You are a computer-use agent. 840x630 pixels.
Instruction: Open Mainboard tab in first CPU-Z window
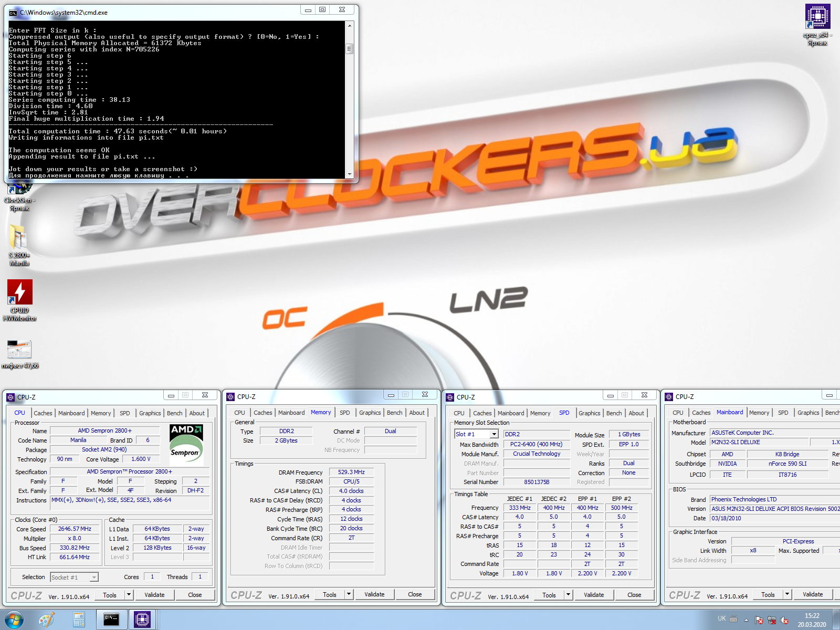(x=71, y=413)
